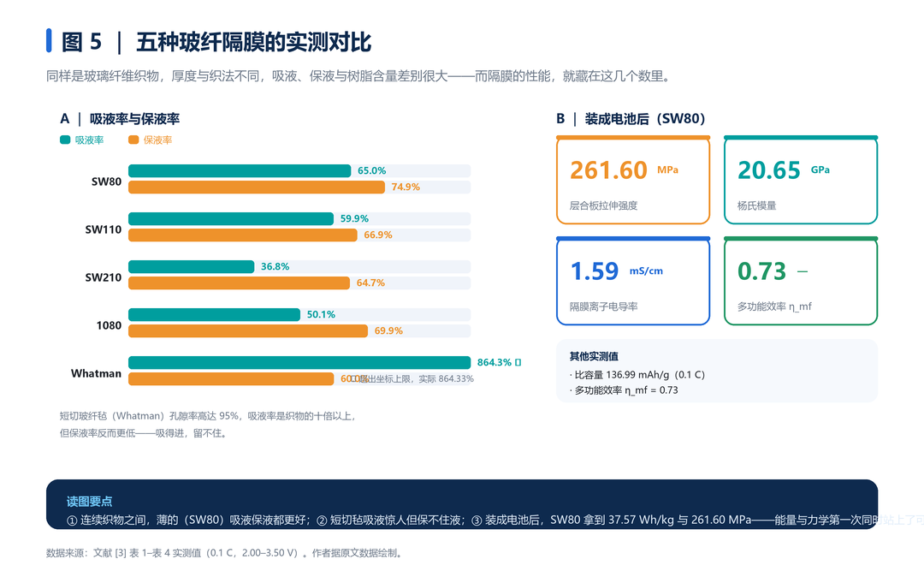Click the footnote line 但保液率反而更低
Image resolution: width=924 pixels, height=565 pixels.
coord(145,433)
